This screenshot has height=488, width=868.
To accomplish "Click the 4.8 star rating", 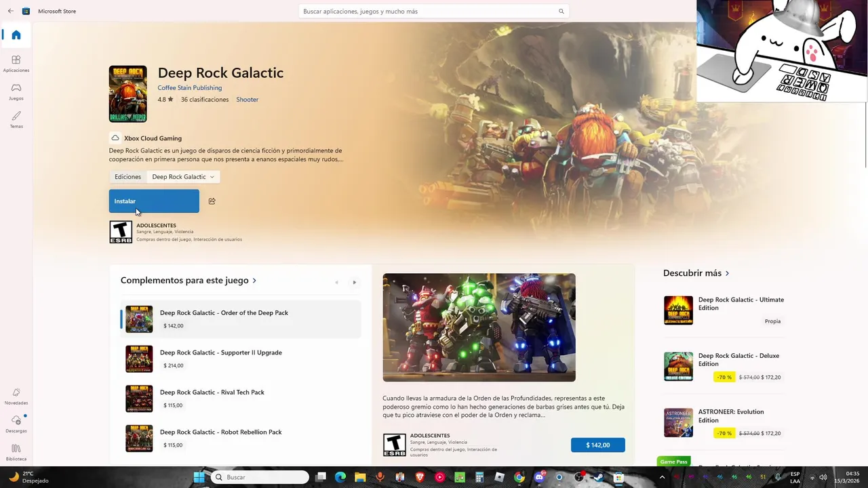I will 165,100.
